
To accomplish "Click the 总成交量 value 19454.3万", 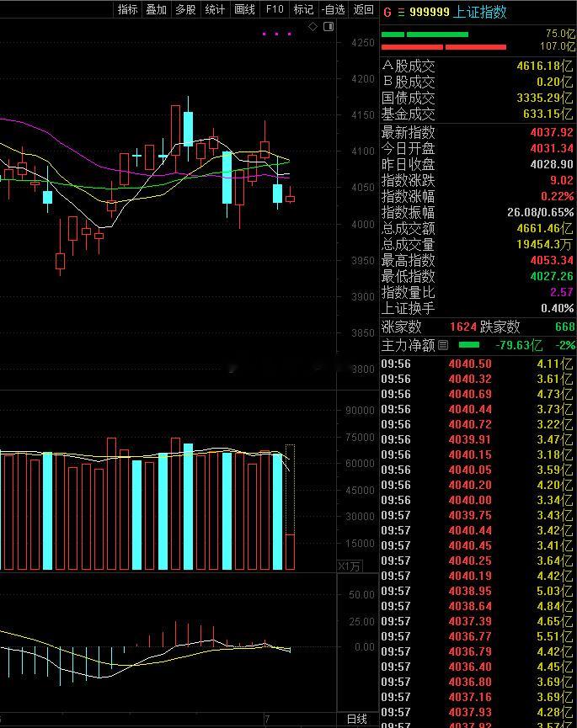I will [x=545, y=244].
